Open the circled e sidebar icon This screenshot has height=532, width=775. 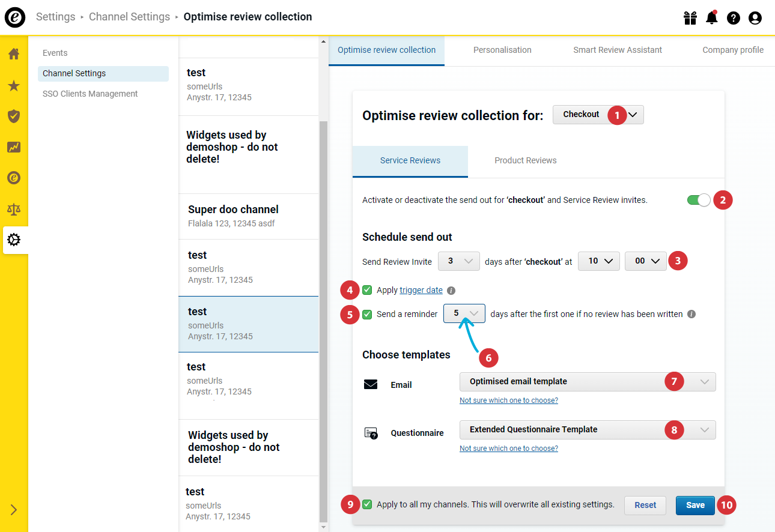[x=14, y=178]
